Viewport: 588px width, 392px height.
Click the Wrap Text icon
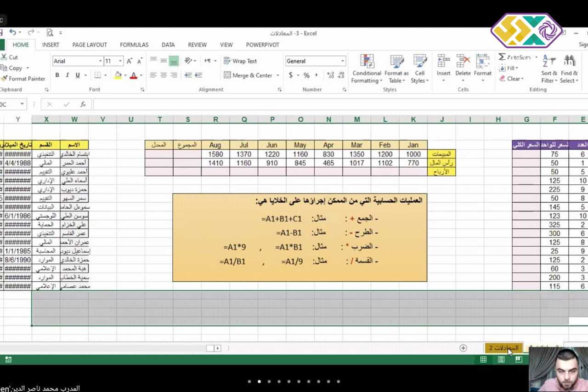pyautogui.click(x=227, y=61)
